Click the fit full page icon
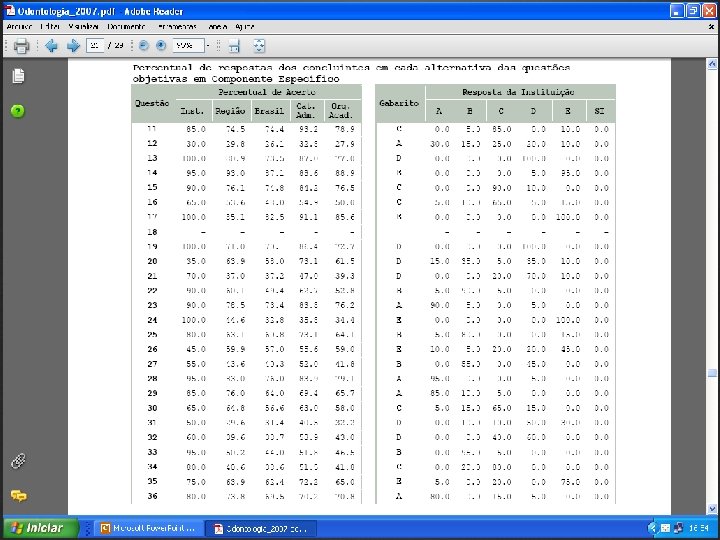The height and width of the screenshot is (540, 720). pos(259,45)
